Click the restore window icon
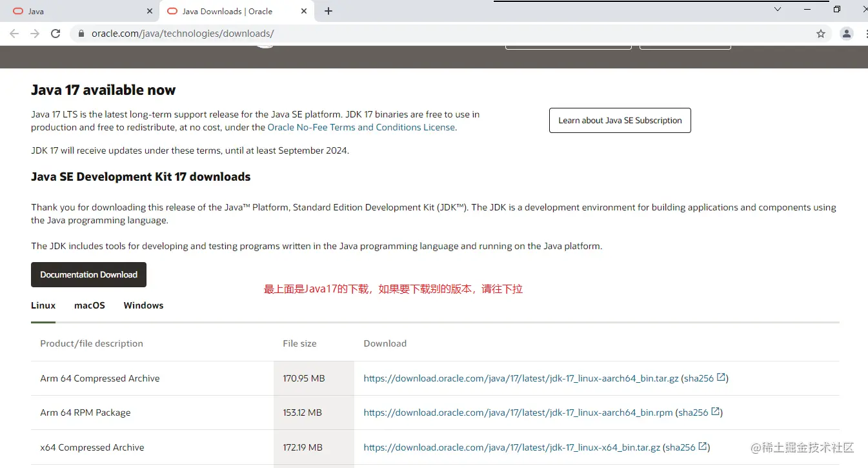 (837, 9)
